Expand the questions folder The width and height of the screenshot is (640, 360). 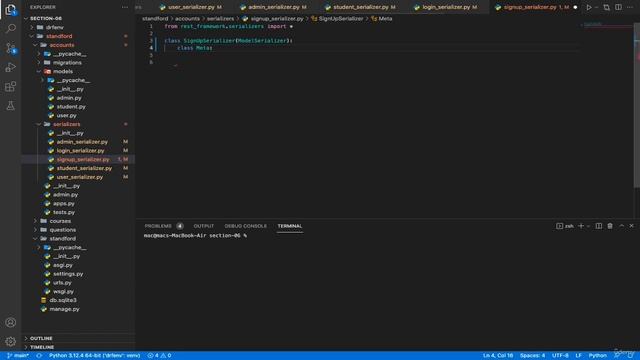click(x=78, y=230)
